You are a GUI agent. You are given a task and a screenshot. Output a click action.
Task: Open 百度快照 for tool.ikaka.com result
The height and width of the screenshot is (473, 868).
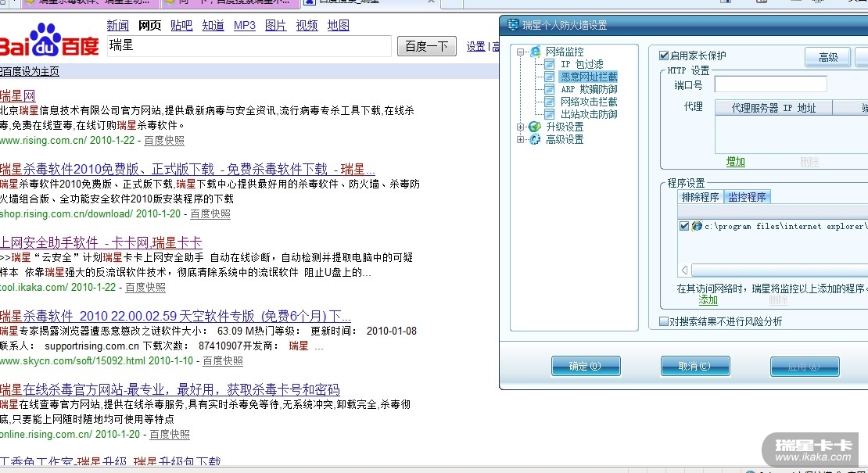[145, 288]
